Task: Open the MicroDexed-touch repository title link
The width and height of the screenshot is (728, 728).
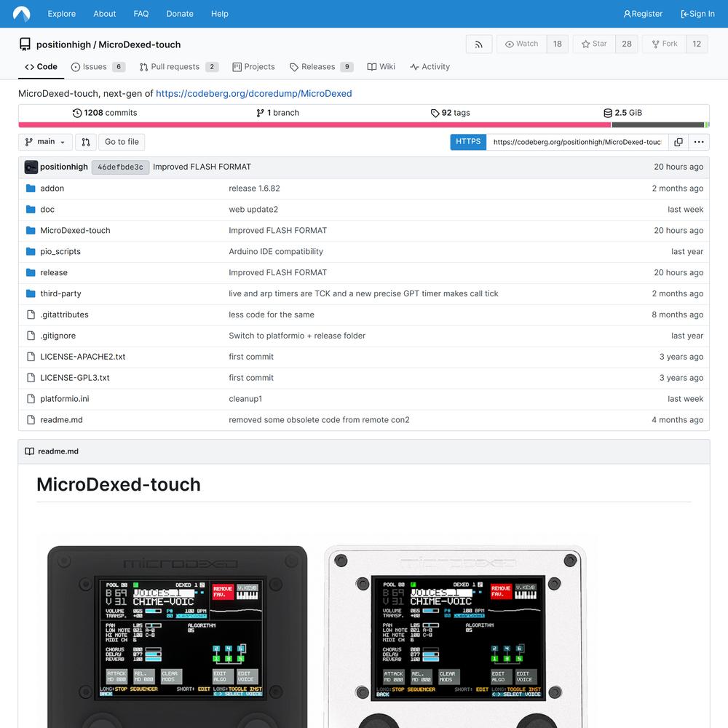Action: pos(139,44)
